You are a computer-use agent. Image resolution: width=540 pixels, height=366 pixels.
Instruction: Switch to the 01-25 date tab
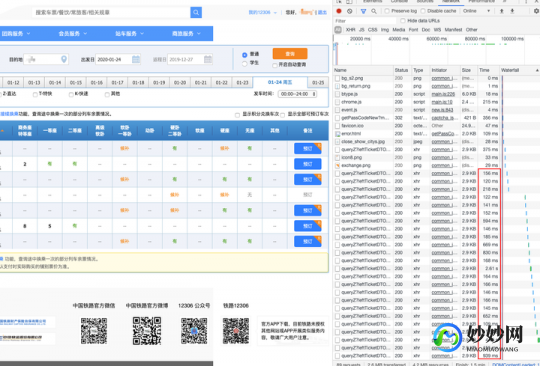coord(318,83)
